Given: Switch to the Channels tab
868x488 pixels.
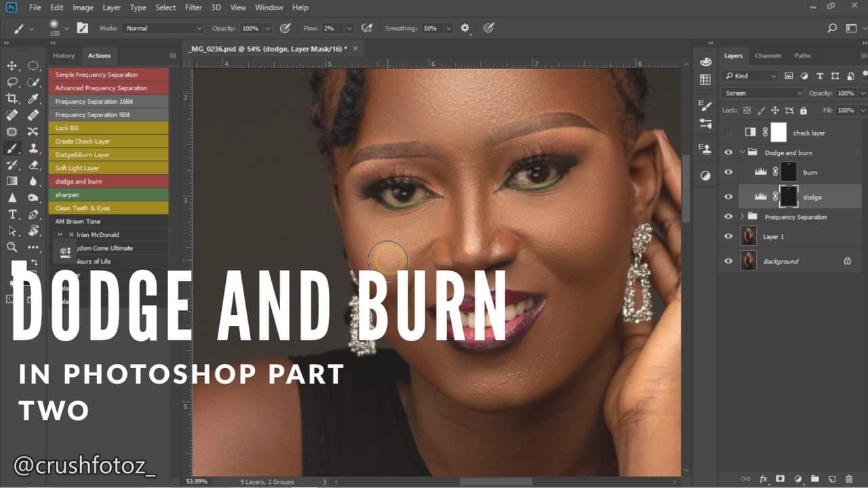Looking at the screenshot, I should pos(768,56).
